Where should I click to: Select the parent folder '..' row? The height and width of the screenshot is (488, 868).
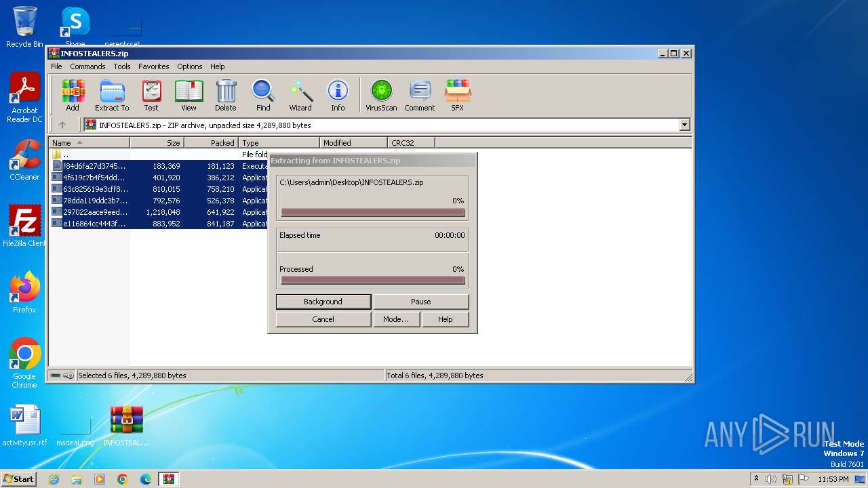click(x=159, y=155)
